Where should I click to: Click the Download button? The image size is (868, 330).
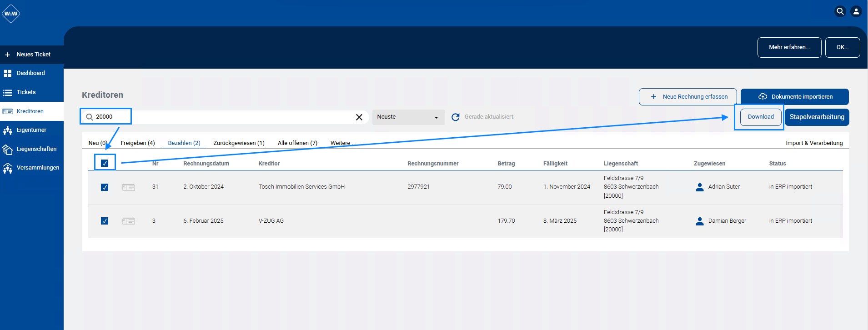click(761, 117)
